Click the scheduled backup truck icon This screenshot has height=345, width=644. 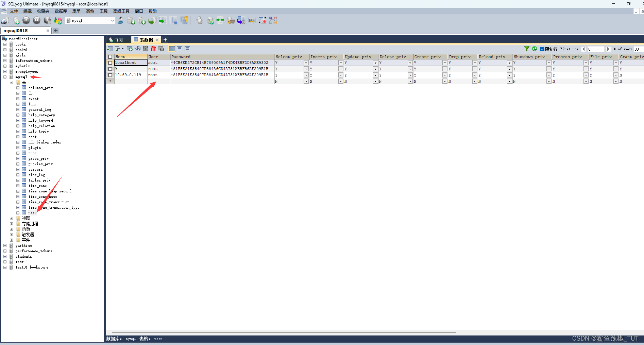click(x=231, y=21)
